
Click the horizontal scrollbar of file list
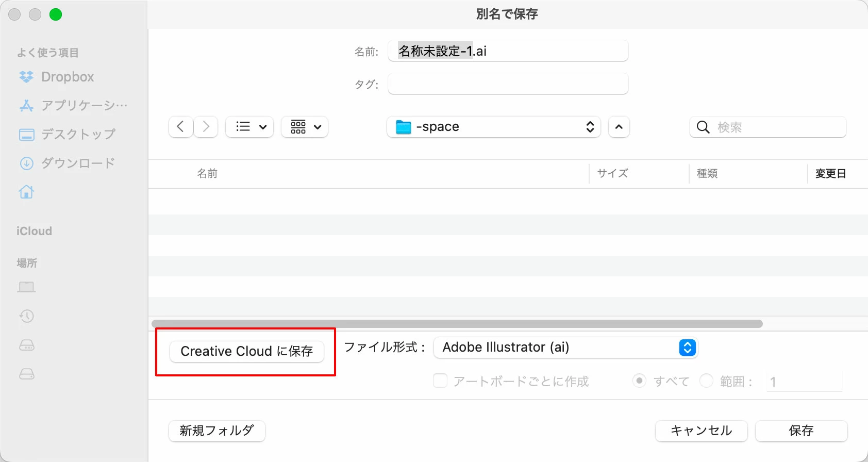pyautogui.click(x=457, y=324)
